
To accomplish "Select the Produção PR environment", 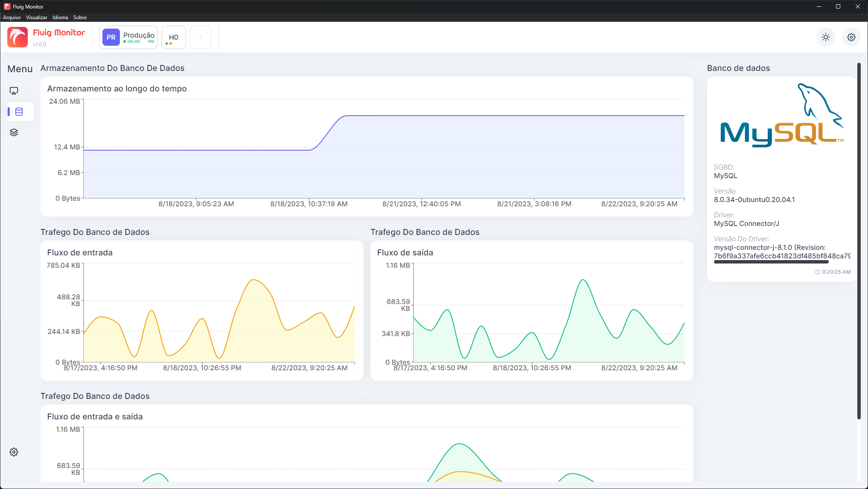I will (x=128, y=37).
